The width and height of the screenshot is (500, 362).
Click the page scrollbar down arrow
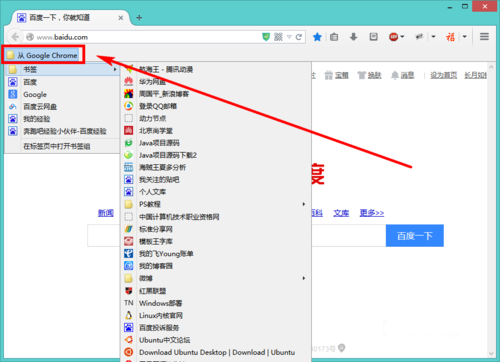coord(491,354)
